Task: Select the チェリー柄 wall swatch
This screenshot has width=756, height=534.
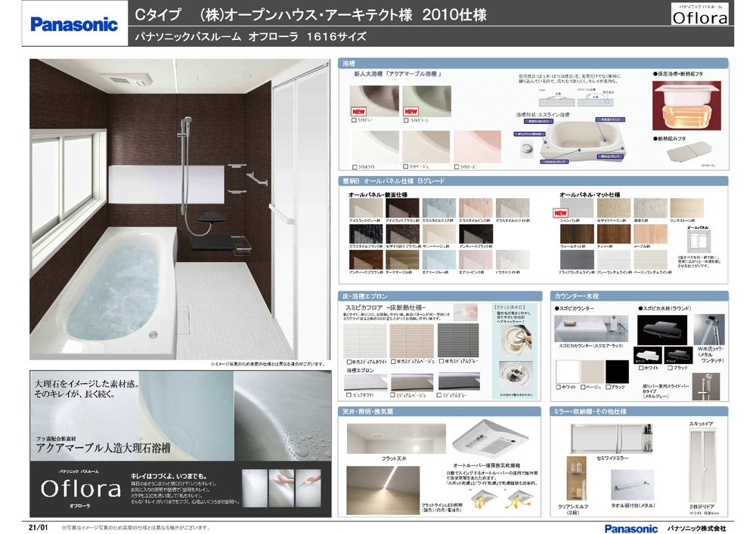Action: coord(613,234)
